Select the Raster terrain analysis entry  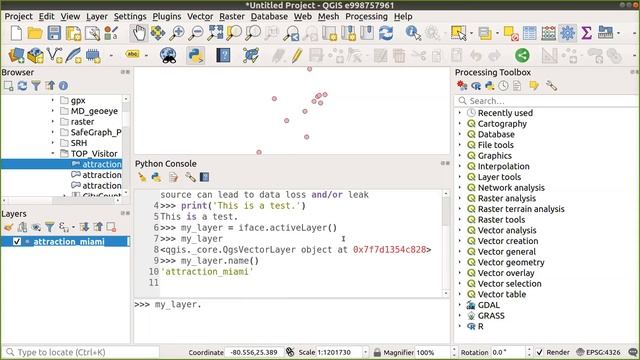[x=521, y=209]
